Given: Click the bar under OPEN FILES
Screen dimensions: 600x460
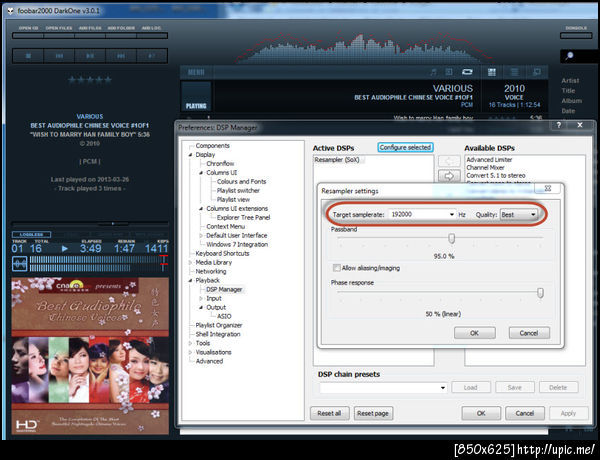Looking at the screenshot, I should [x=59, y=36].
